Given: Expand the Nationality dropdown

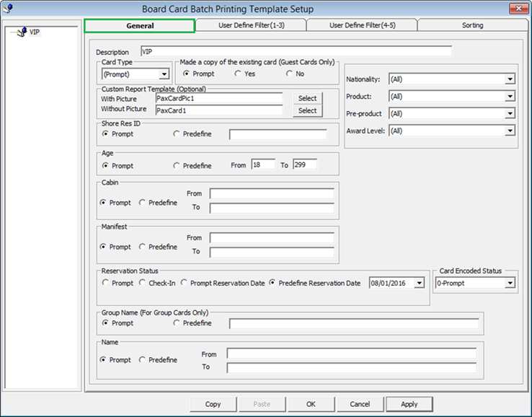Looking at the screenshot, I should click(510, 79).
